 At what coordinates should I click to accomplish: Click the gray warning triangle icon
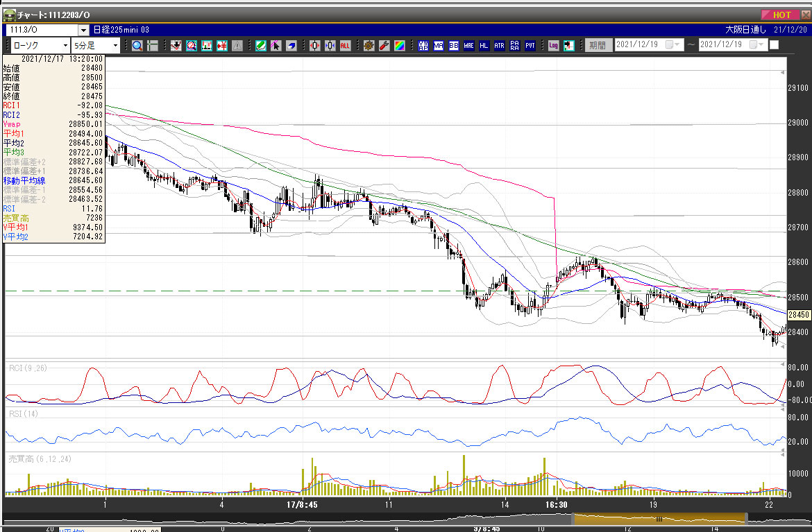coord(237,46)
